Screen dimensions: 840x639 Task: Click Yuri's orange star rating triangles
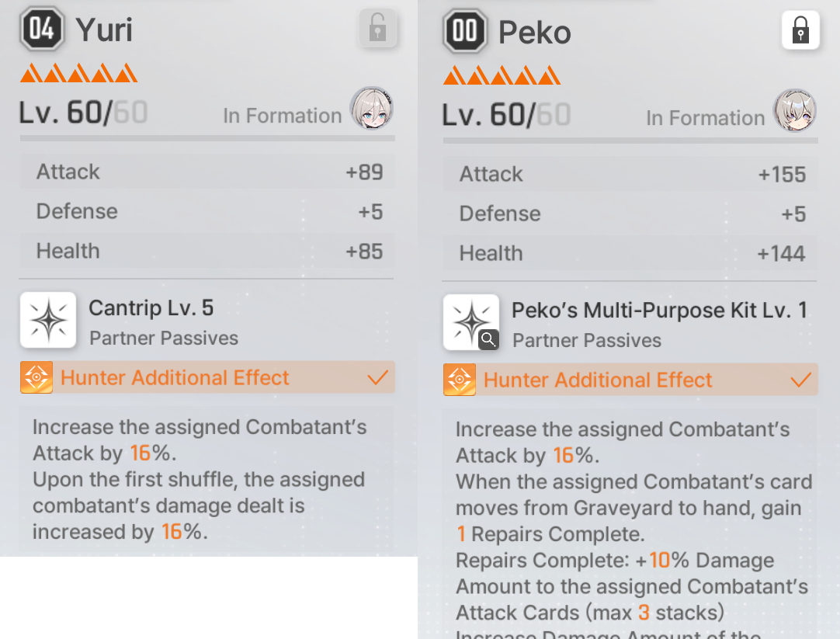pyautogui.click(x=78, y=73)
